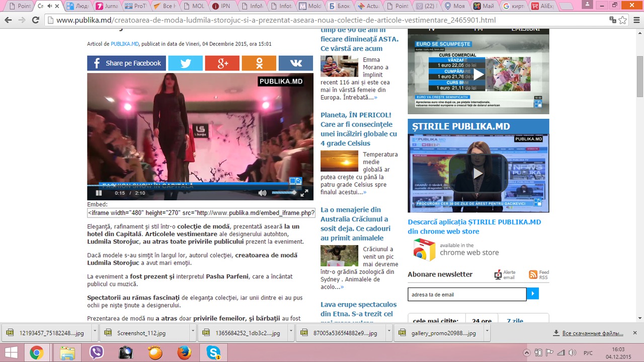Open Viber from the taskbar
The width and height of the screenshot is (644, 362).
pos(96,352)
